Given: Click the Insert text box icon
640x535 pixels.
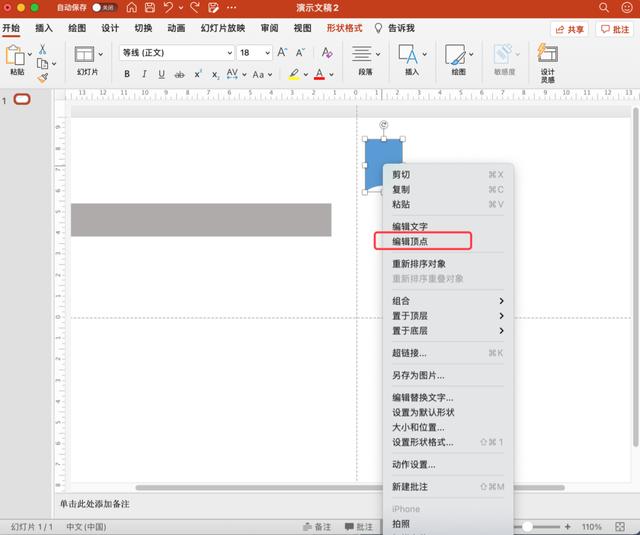Looking at the screenshot, I should pos(408,54).
